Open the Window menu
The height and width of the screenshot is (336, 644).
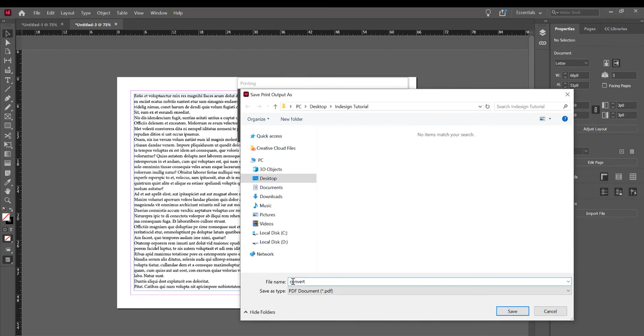[159, 13]
